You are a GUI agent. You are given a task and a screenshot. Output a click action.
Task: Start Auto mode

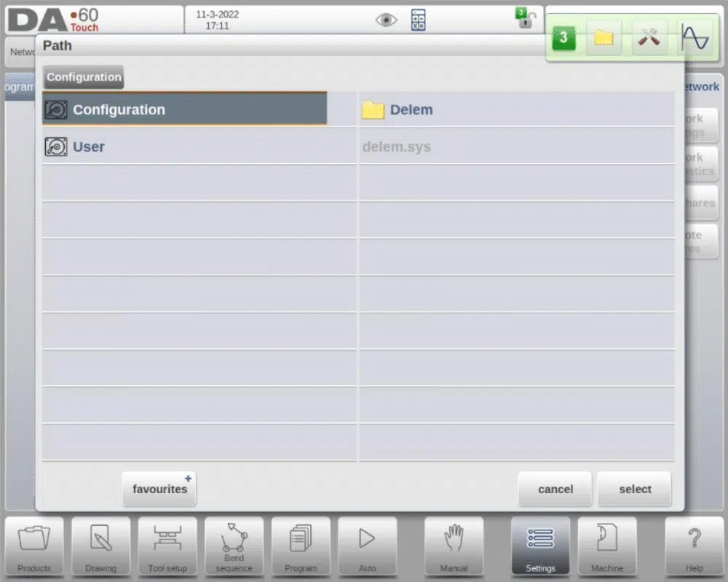click(367, 547)
